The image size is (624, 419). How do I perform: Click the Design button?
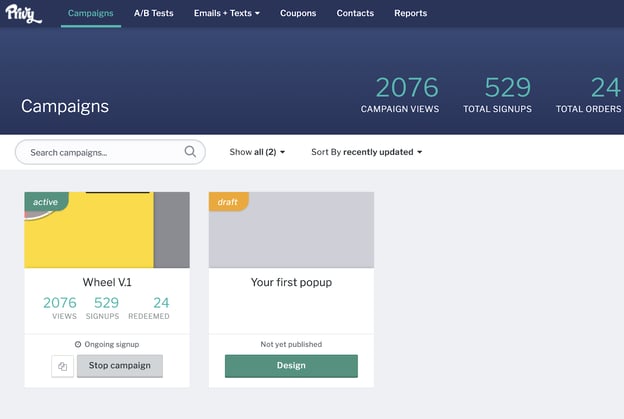(291, 366)
